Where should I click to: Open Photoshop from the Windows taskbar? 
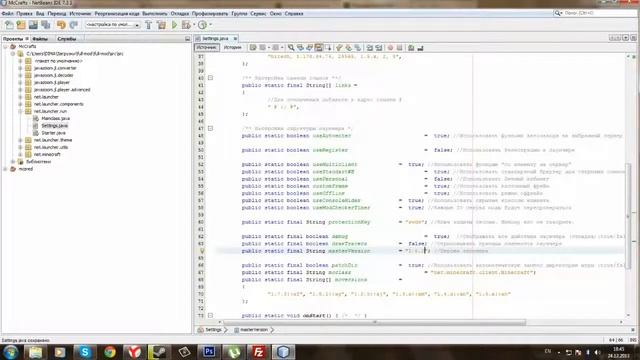tap(209, 352)
